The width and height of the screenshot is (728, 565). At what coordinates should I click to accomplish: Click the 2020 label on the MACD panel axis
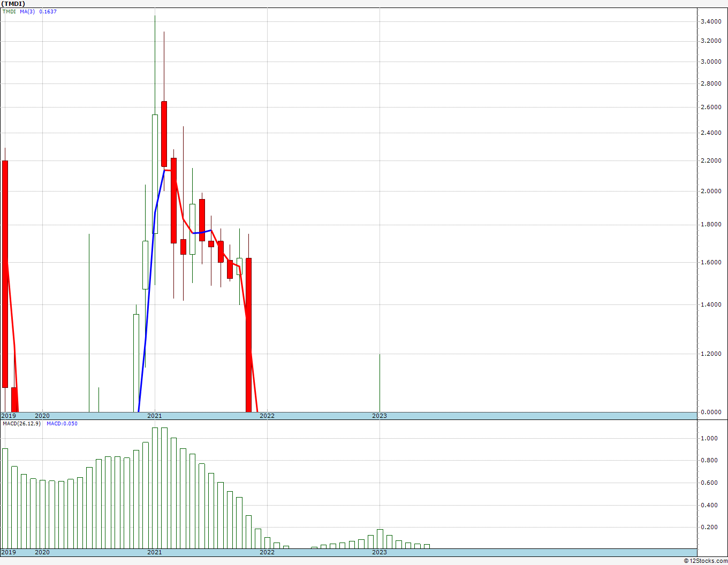click(x=42, y=552)
